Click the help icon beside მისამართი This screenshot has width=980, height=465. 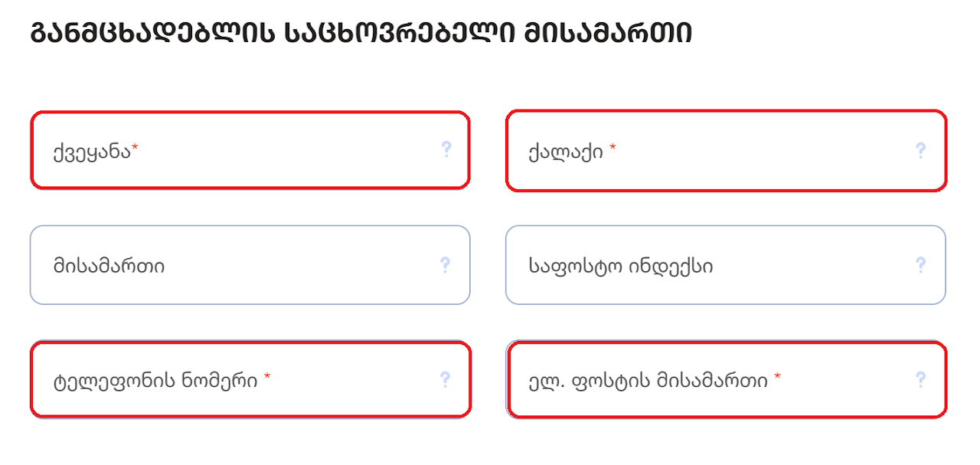tap(446, 265)
